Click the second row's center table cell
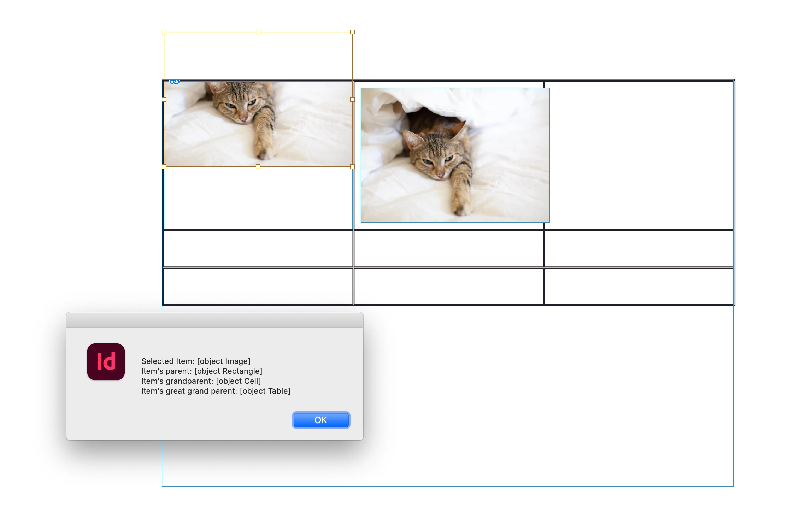This screenshot has height=525, width=812. point(448,249)
